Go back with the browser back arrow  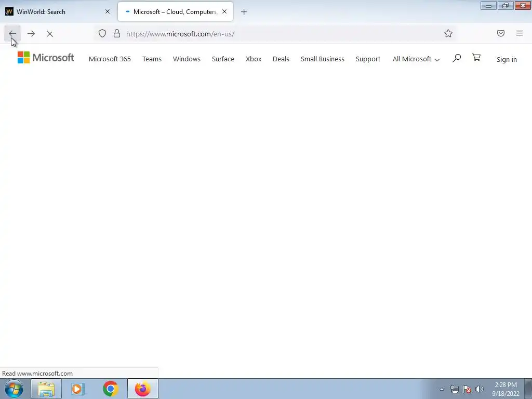coord(12,33)
